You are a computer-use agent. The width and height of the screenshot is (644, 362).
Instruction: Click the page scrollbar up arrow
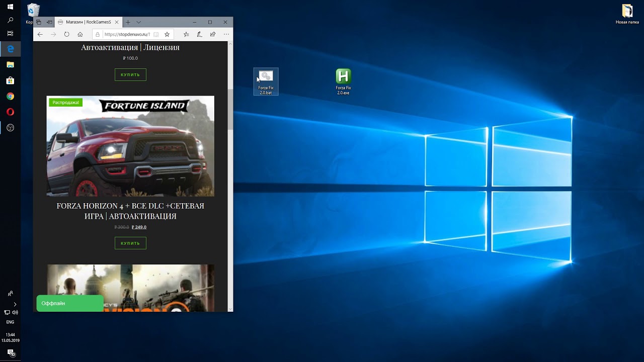[x=230, y=44]
